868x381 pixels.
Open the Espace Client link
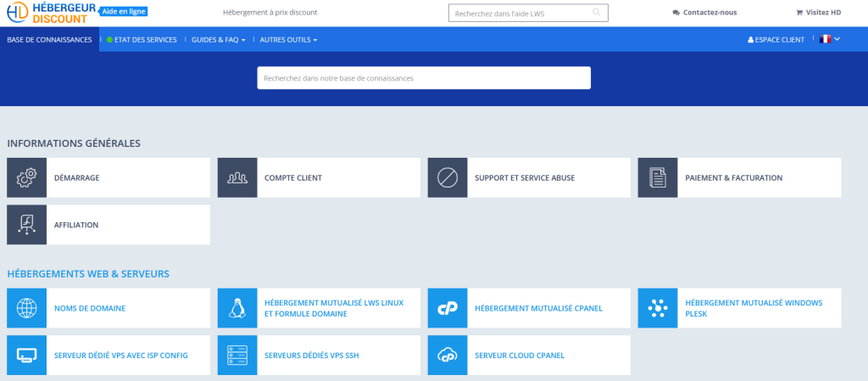point(776,40)
